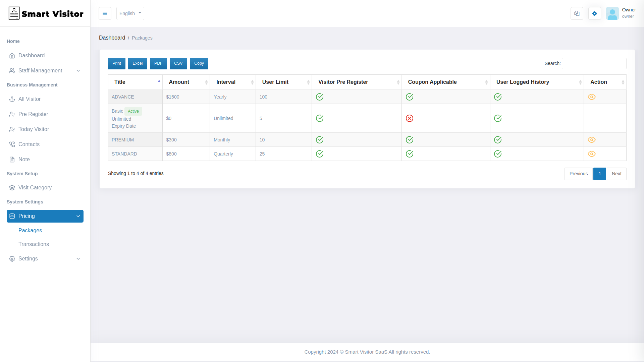644x362 pixels.
Task: Click inside the Search input field
Action: (x=594, y=63)
